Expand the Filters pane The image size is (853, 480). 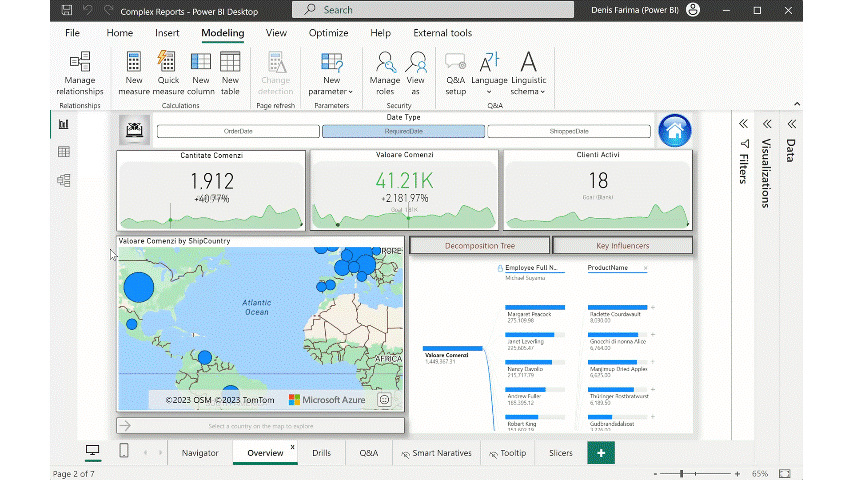(743, 124)
